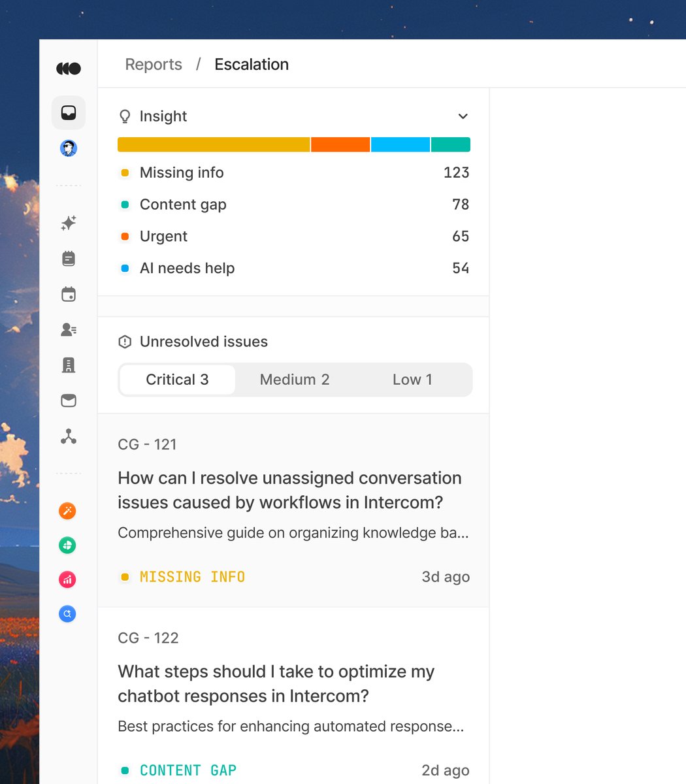Select the Missing info legend row
Viewport: 686px width, 784px height.
click(x=294, y=172)
